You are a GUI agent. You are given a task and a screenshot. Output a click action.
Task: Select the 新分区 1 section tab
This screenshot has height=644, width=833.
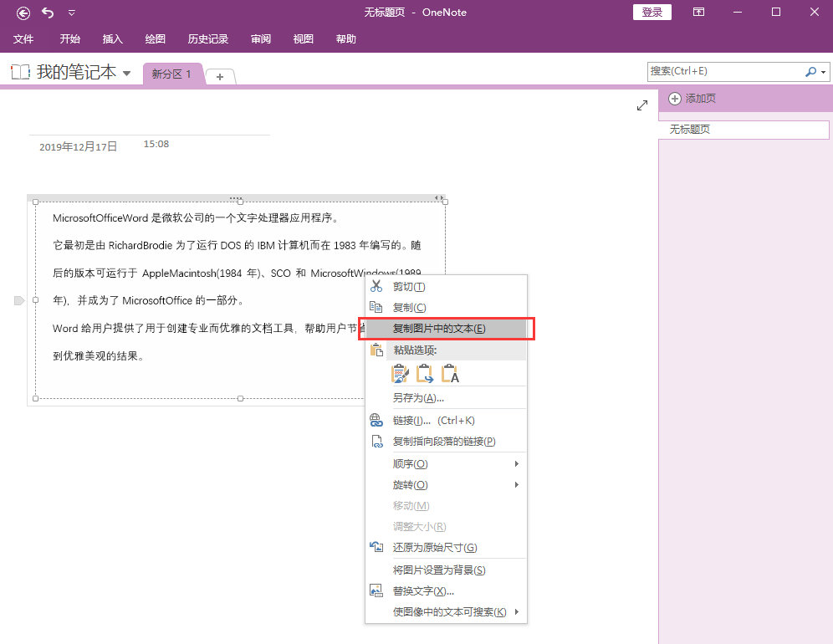point(171,74)
